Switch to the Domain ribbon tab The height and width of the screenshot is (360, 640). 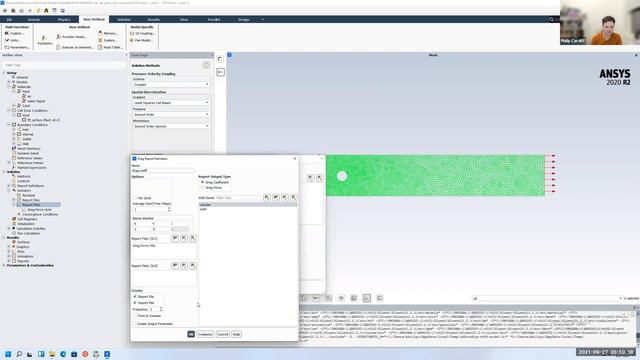[x=33, y=20]
